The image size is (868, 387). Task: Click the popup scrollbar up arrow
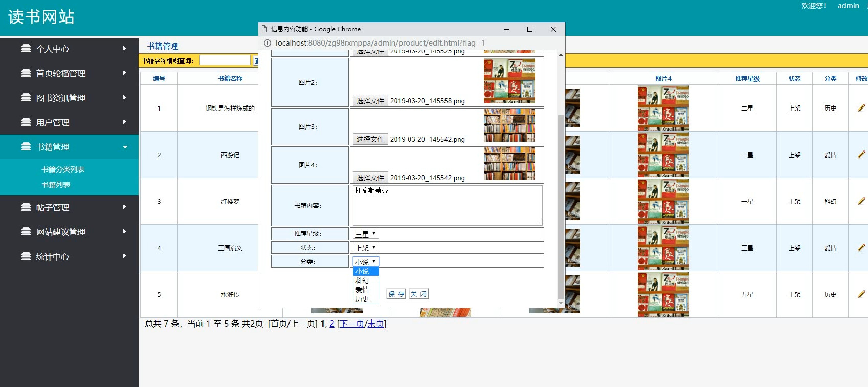(x=561, y=54)
